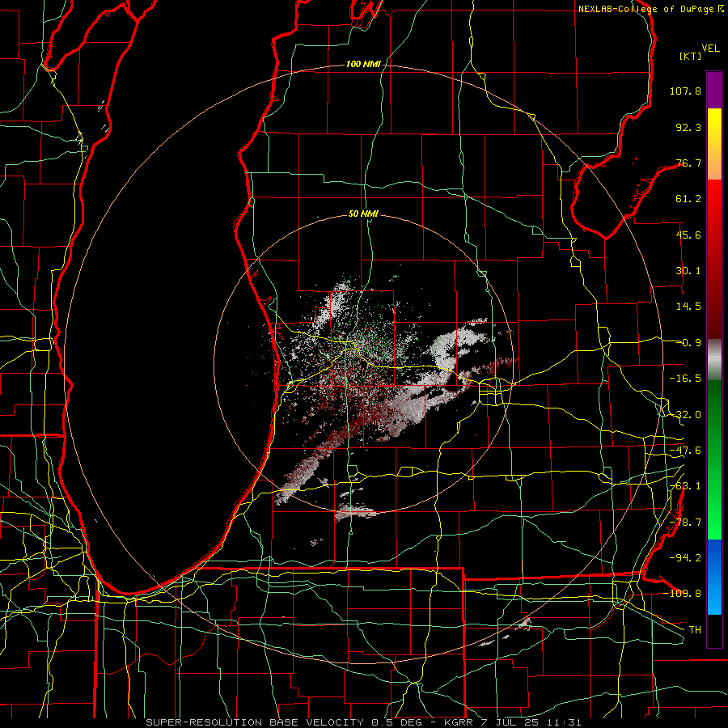
Task: Click the -78.7 legend value
Action: click(685, 523)
